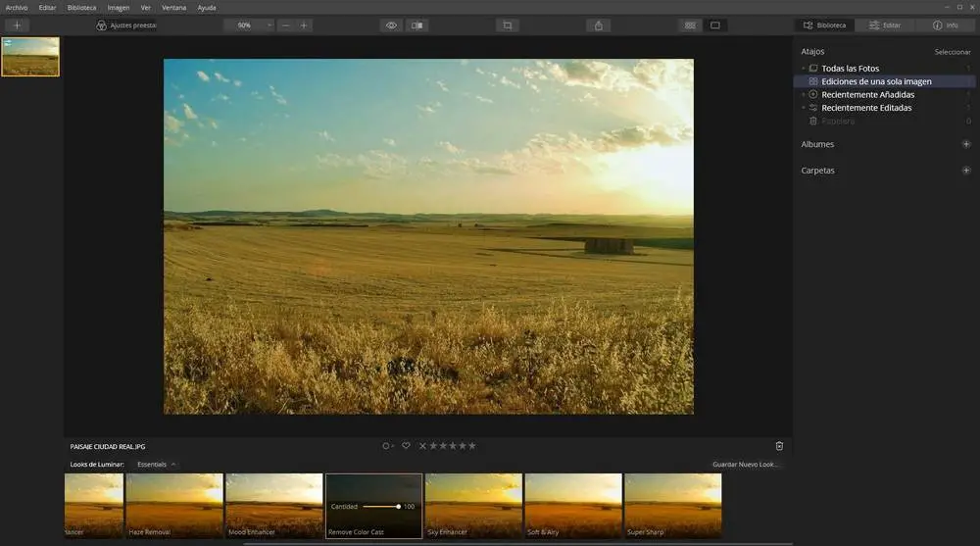Expand the Recientemente Añadidas tree item
This screenshot has height=546, width=980.
(x=803, y=95)
